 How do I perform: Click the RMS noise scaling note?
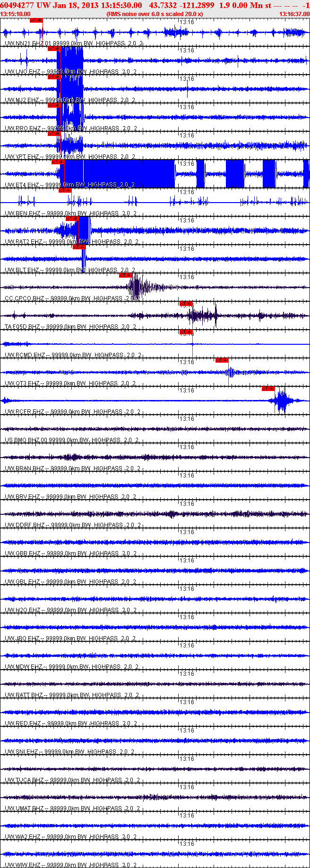point(155,14)
